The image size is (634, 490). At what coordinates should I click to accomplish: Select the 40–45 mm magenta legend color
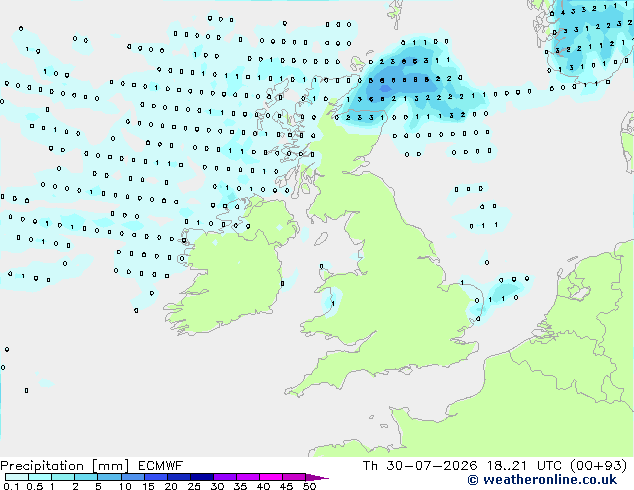[x=271, y=477]
